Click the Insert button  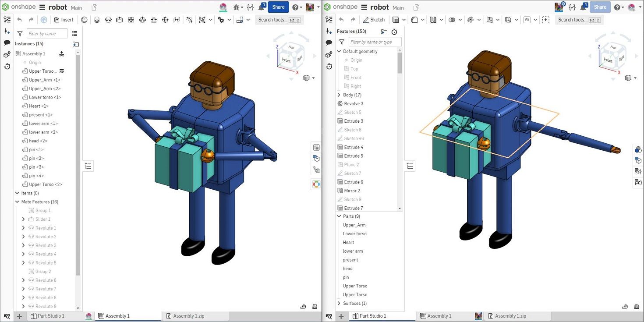point(64,20)
